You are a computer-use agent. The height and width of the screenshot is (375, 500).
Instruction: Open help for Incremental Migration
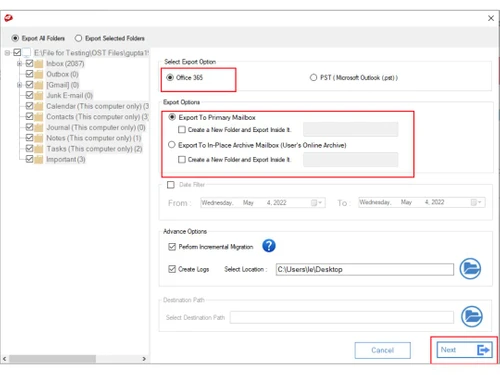pos(269,246)
